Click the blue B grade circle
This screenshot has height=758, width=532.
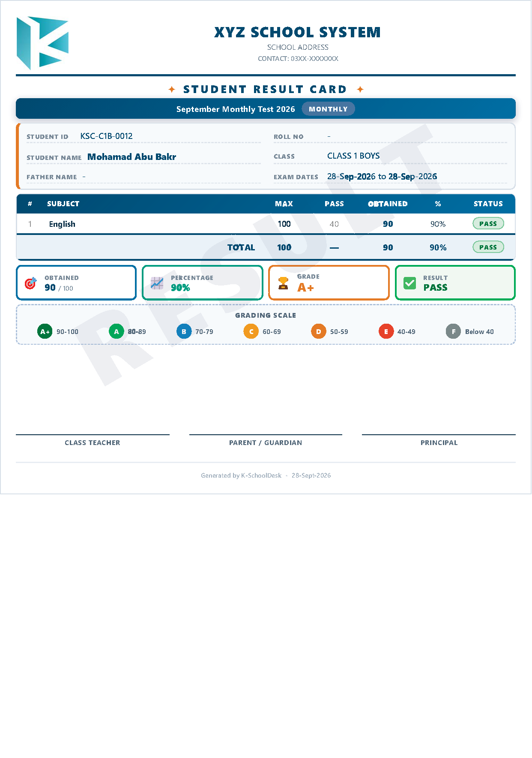[184, 331]
